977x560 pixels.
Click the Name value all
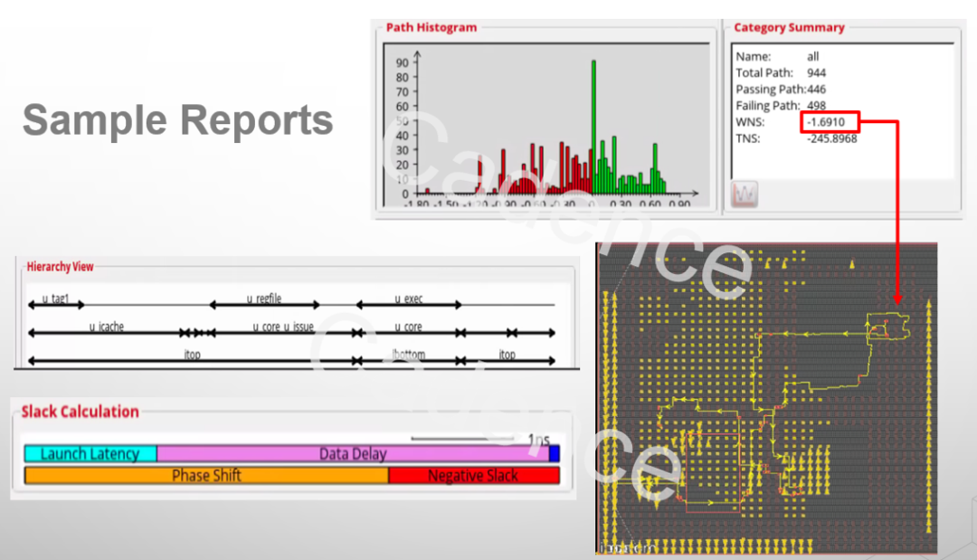[812, 56]
